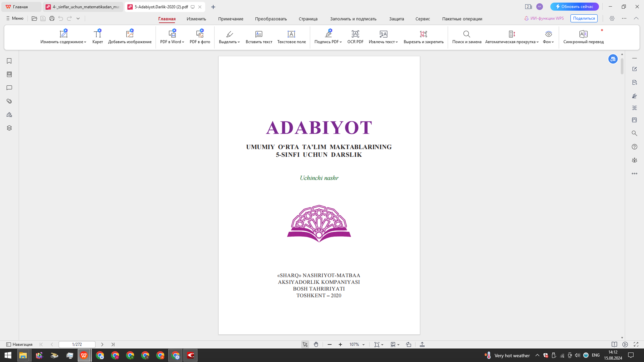Enable fullscreen reading via status bar icon
Viewport: 644px width, 362px height.
(636, 344)
